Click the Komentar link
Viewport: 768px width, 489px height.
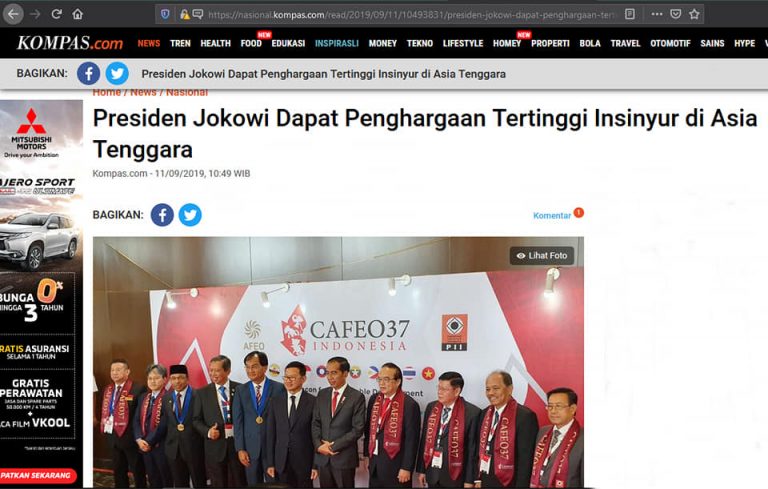point(552,215)
